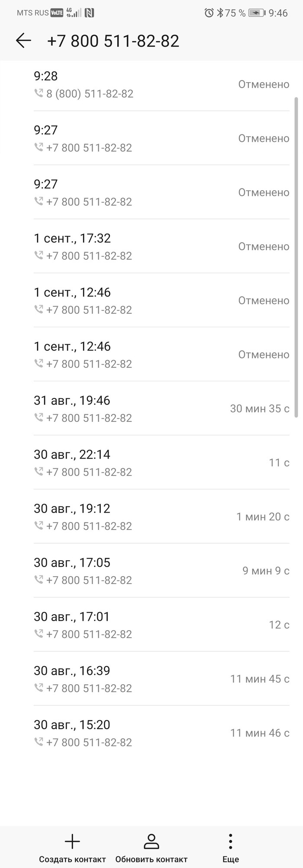
Task: Open the three-dot More menu
Action: coord(231,841)
